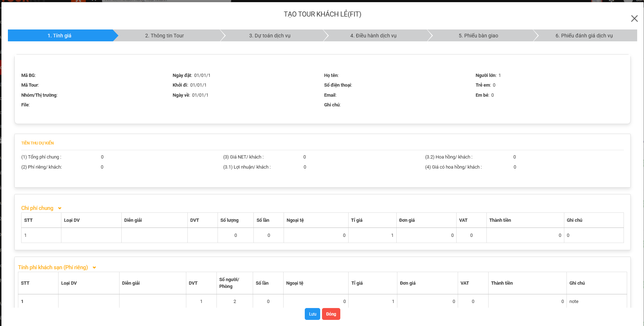Click the Lưu button to save
The width and height of the screenshot is (644, 326).
point(312,314)
